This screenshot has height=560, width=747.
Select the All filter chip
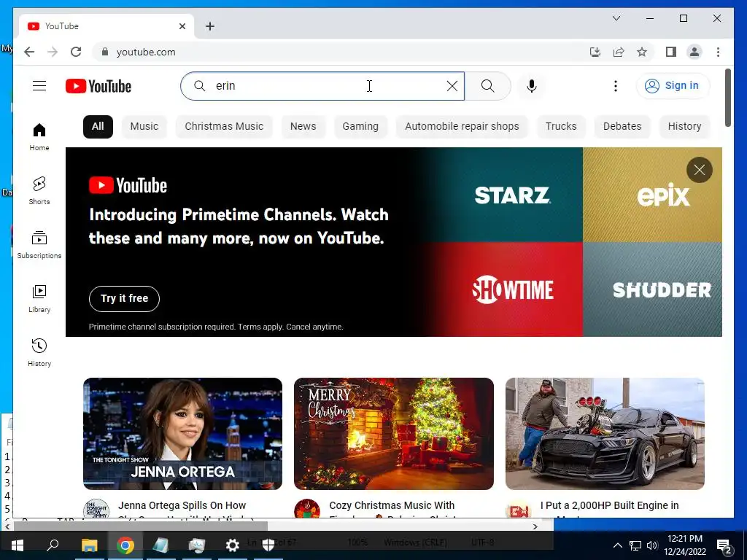click(x=98, y=126)
